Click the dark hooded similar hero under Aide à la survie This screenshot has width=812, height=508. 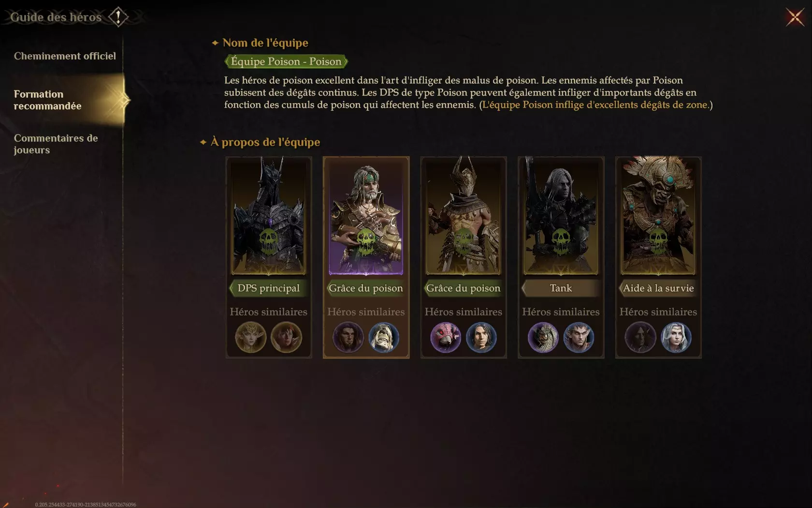point(640,337)
